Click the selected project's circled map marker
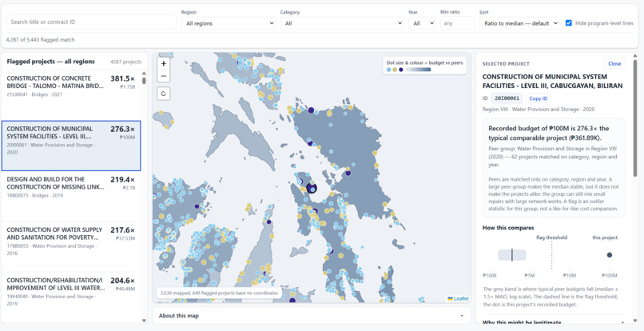The height and width of the screenshot is (331, 644). (312, 189)
